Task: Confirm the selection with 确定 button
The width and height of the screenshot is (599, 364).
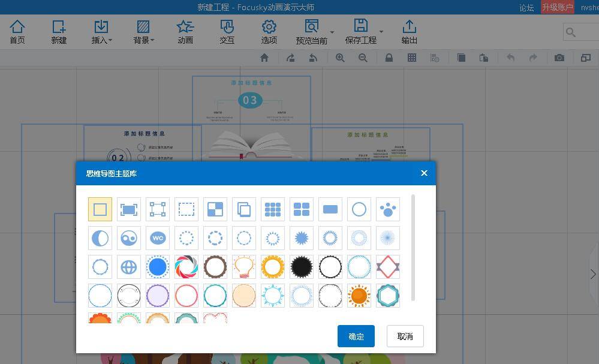Action: [356, 336]
